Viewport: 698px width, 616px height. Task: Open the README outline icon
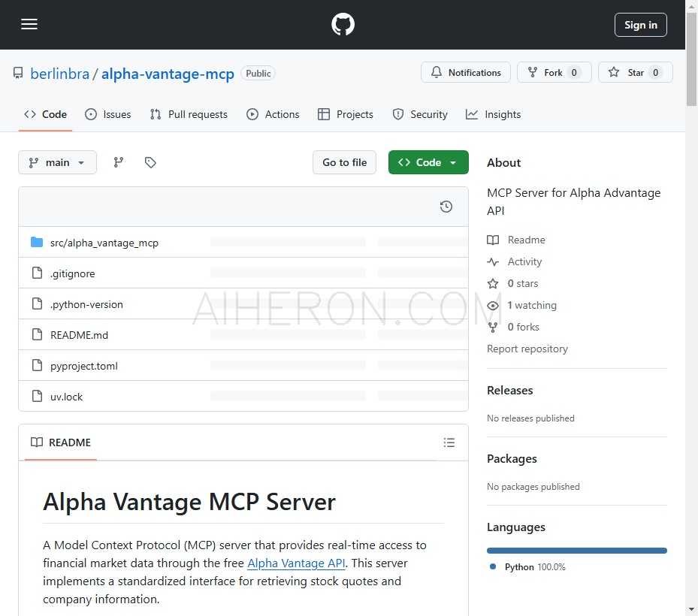point(449,442)
